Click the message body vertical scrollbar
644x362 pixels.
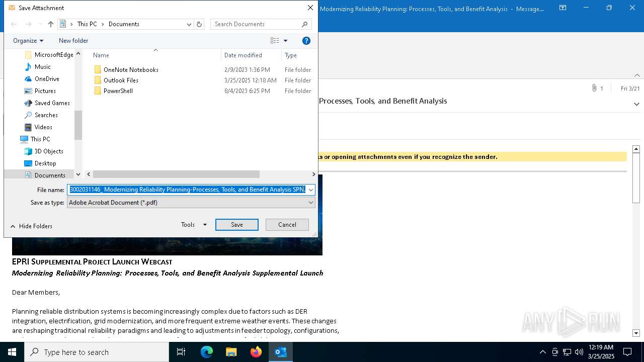(x=636, y=178)
